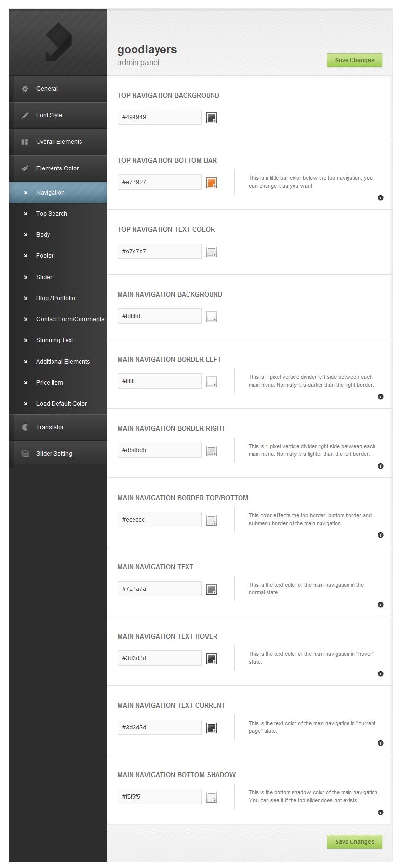Click the icon beside Translator
The width and height of the screenshot is (401, 868).
(25, 427)
